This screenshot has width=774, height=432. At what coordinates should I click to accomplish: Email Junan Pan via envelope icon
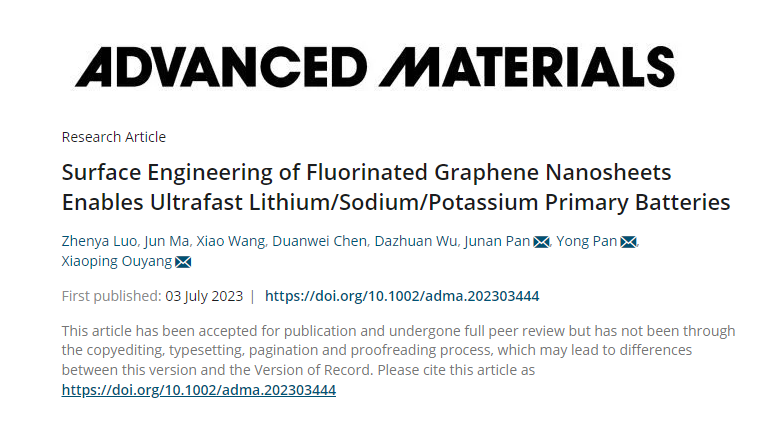542,242
